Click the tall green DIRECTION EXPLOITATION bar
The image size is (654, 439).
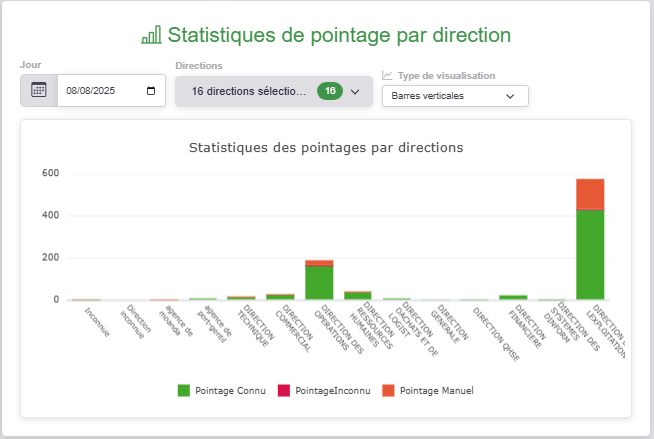point(590,255)
